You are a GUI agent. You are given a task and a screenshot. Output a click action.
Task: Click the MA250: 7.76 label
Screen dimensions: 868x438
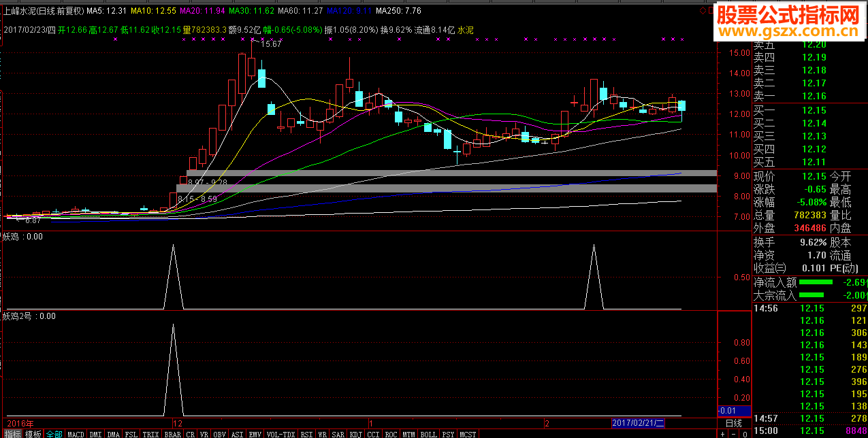click(398, 11)
